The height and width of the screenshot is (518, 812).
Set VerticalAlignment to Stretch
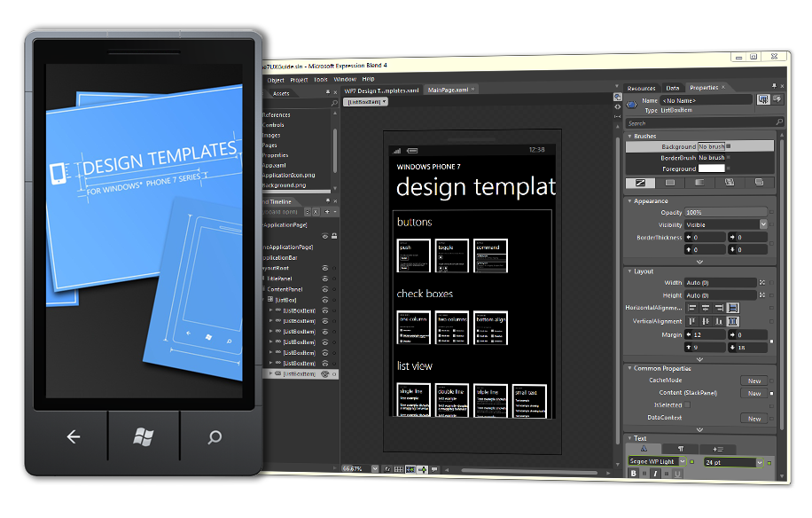[x=732, y=321]
